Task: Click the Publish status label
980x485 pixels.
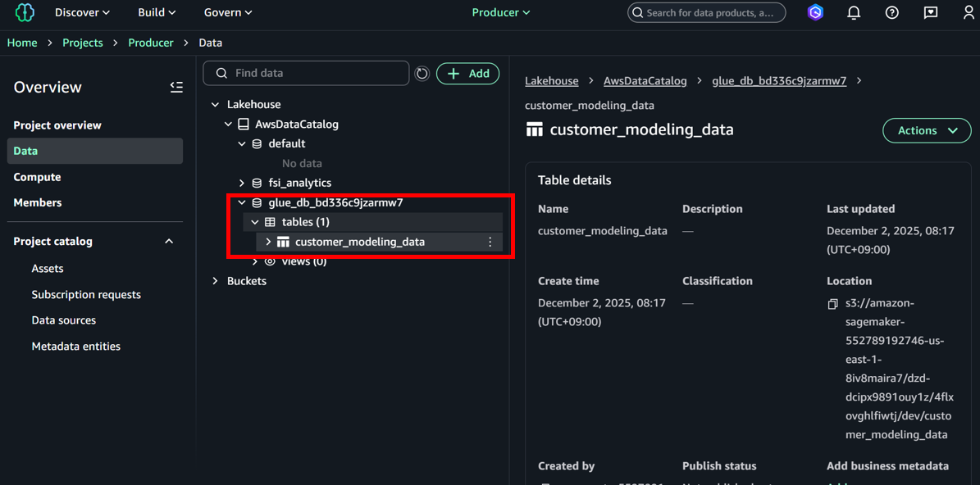Action: click(719, 466)
